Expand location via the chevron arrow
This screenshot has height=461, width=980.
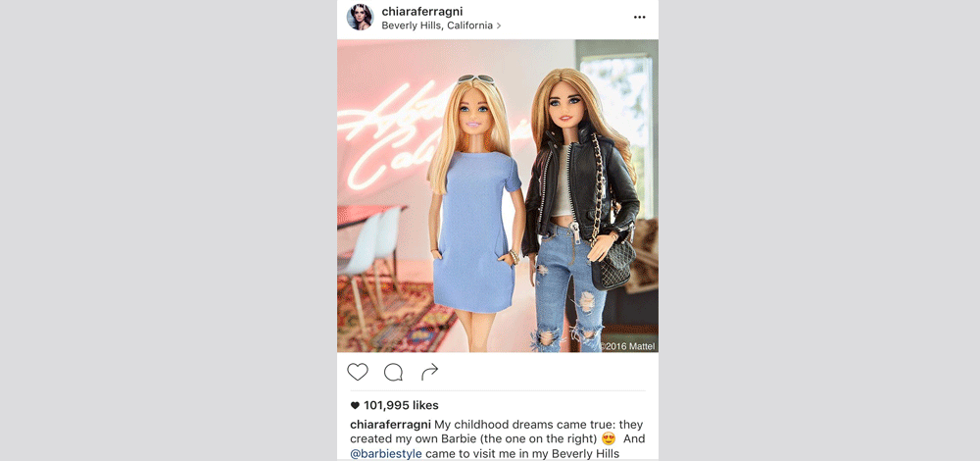(499, 26)
